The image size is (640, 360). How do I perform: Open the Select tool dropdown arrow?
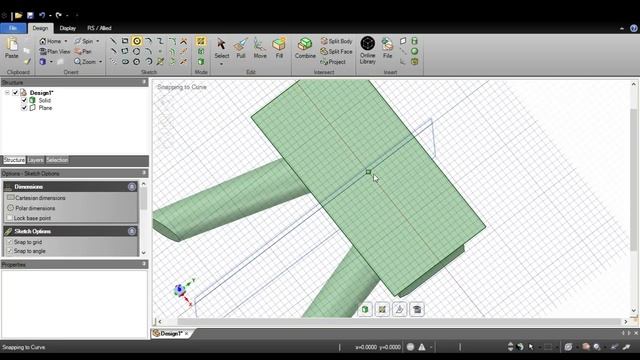coord(222,64)
